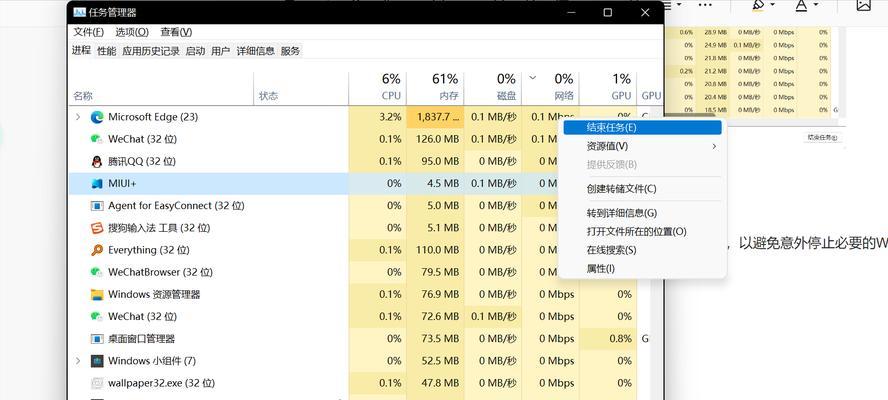Open the font color dropdown arrow in background window
The height and width of the screenshot is (400, 888).
pyautogui.click(x=816, y=5)
